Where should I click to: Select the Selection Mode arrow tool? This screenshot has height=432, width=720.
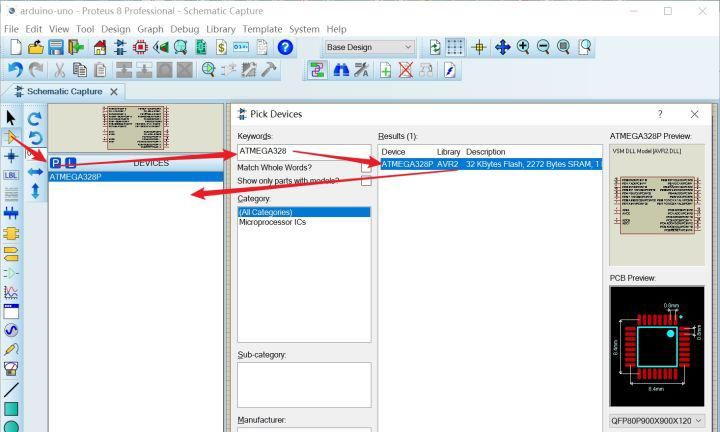click(11, 118)
